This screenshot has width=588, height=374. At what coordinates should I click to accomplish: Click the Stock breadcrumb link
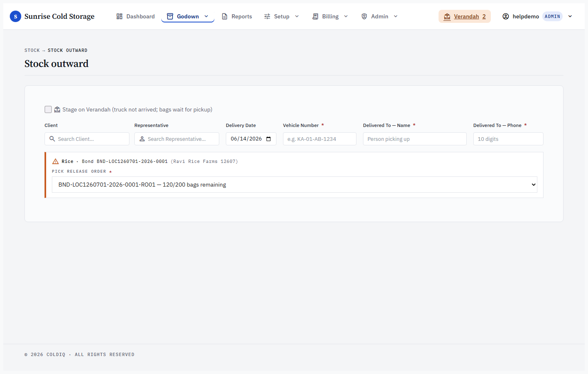32,50
